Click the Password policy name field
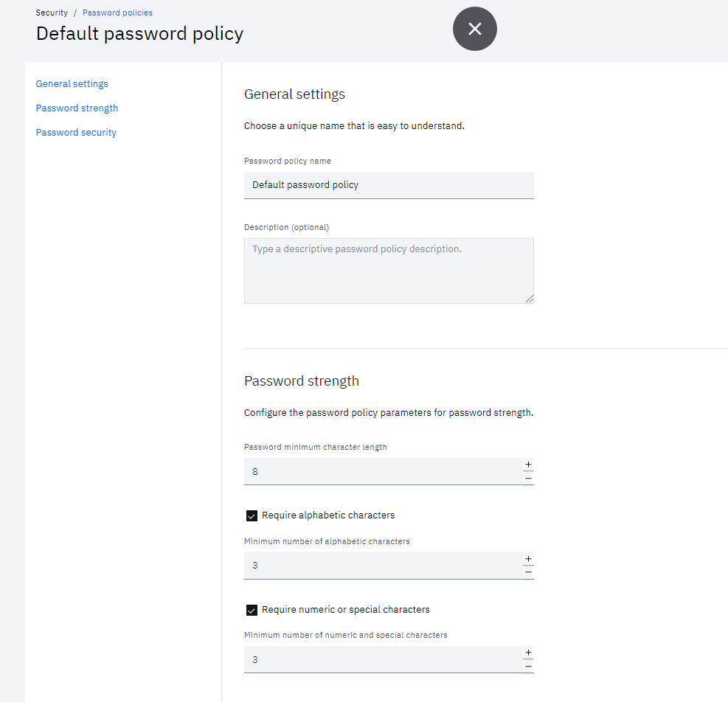This screenshot has height=702, width=728. (389, 185)
